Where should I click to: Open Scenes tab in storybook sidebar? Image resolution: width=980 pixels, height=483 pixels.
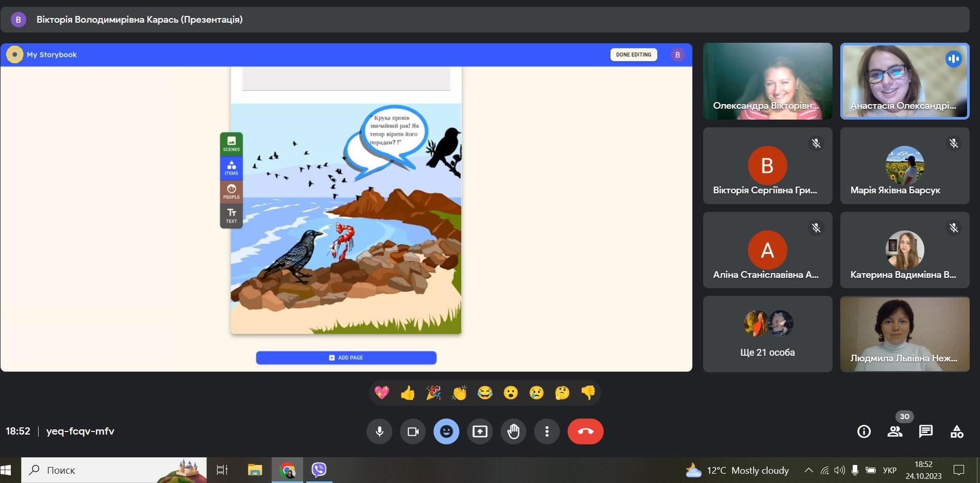pyautogui.click(x=231, y=144)
